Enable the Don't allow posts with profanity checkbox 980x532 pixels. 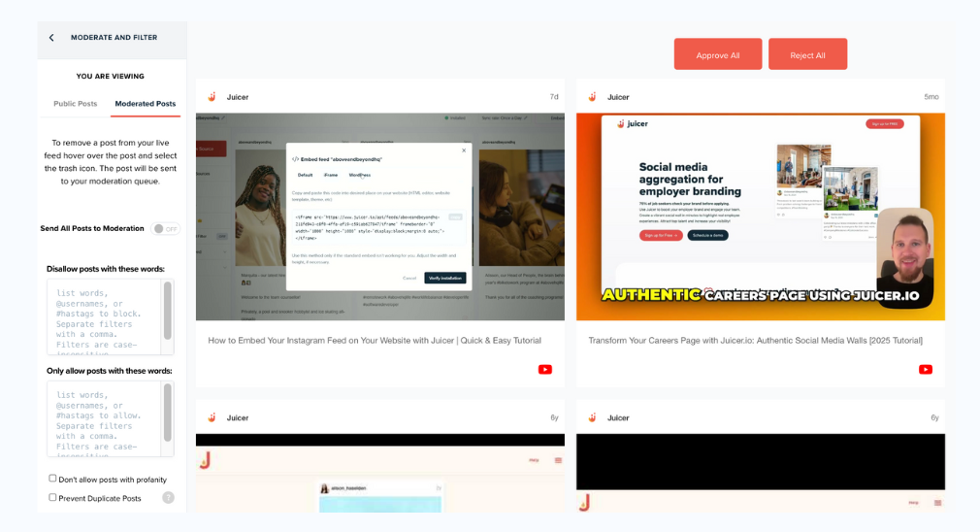point(53,479)
